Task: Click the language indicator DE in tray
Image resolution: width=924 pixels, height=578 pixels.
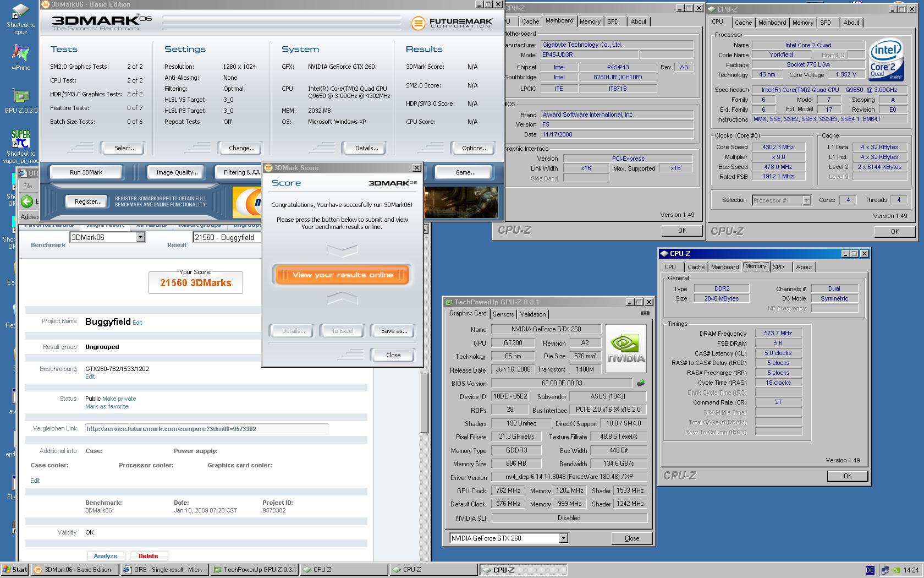Action: tap(870, 570)
